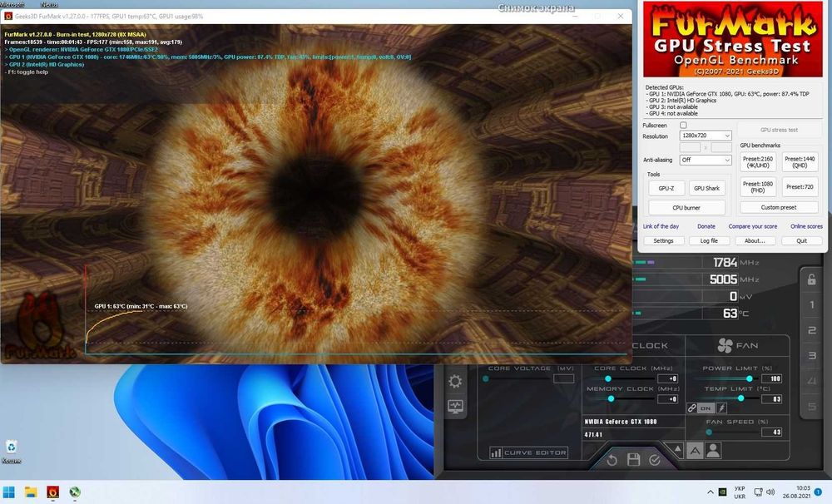The height and width of the screenshot is (504, 832).
Task: Click the Preset:1440 (QHD) benchmark button
Action: 800,162
